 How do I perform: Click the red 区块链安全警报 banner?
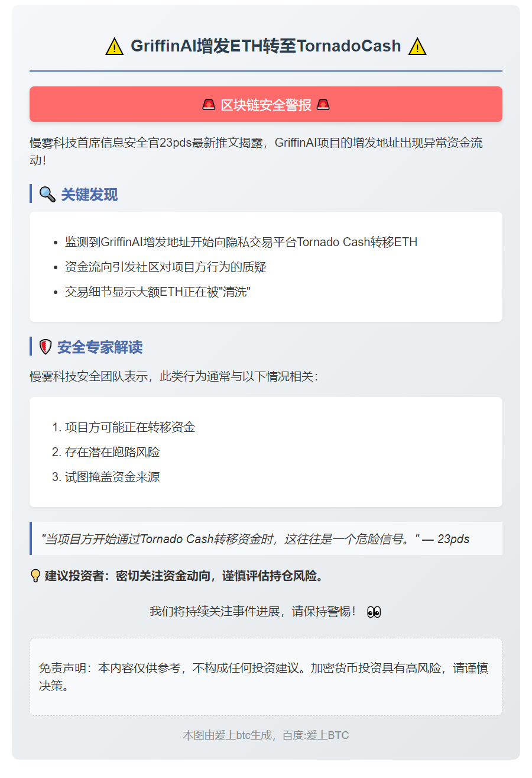(266, 104)
